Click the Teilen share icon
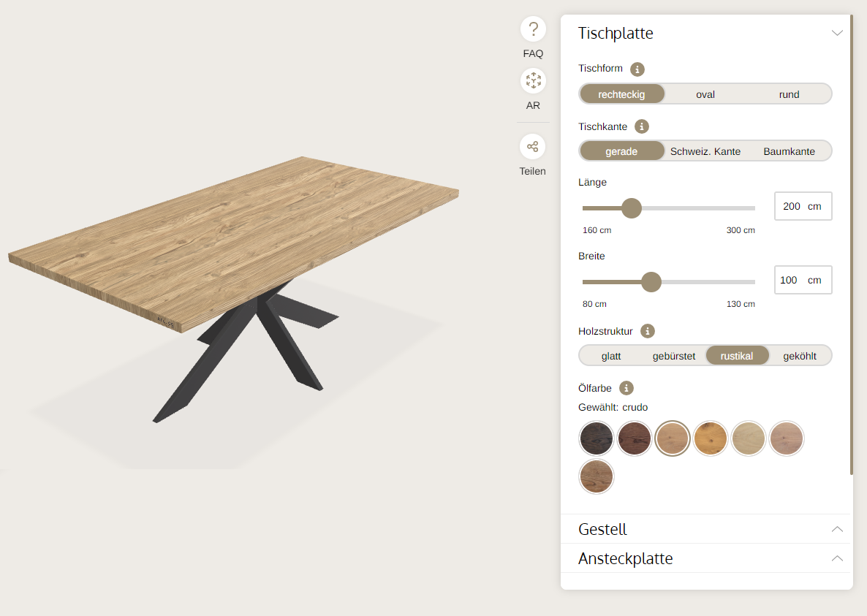867x616 pixels. click(532, 146)
